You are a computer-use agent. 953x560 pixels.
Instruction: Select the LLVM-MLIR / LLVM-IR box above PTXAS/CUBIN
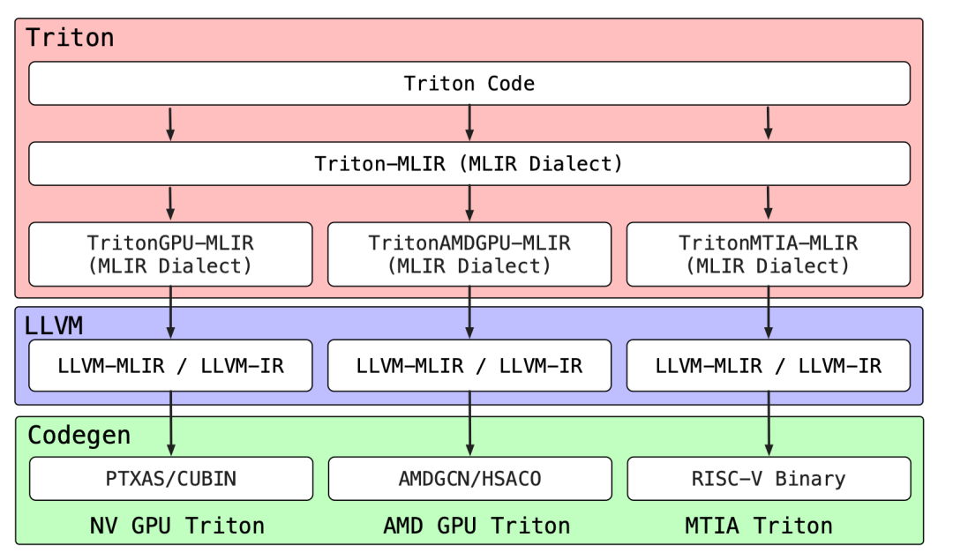(x=170, y=365)
